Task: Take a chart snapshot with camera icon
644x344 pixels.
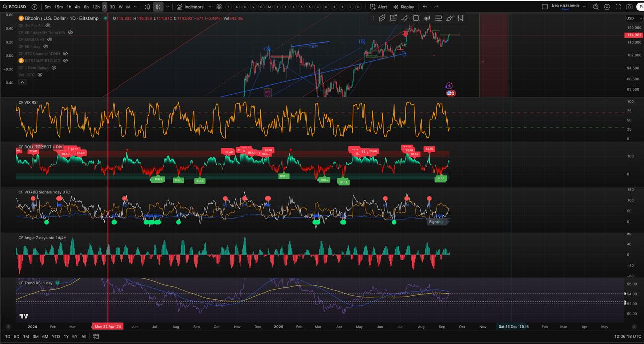Action: (629, 7)
